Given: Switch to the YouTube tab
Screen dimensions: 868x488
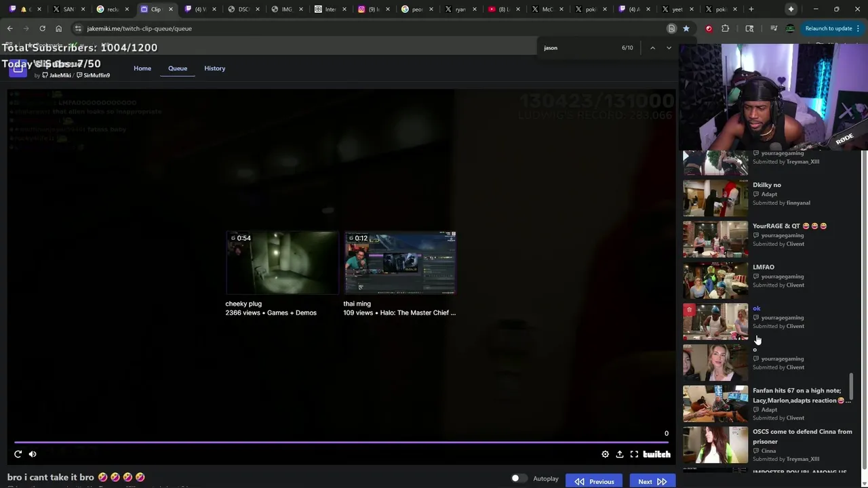Looking at the screenshot, I should point(505,9).
